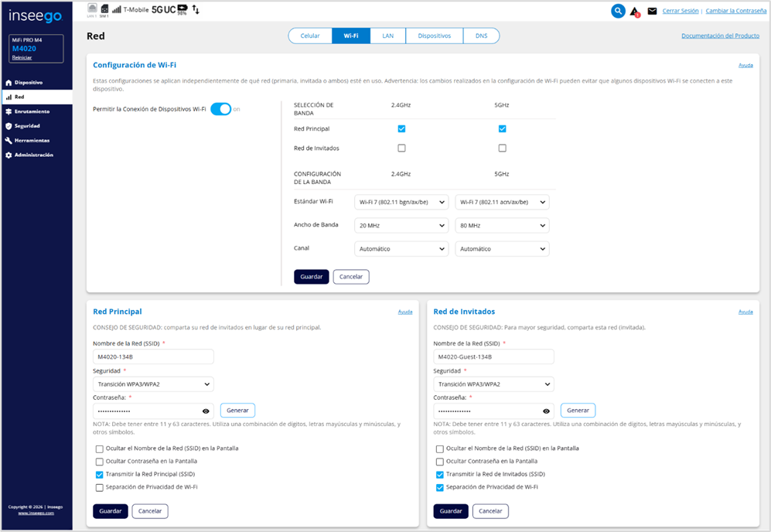Turn off Permitir la Conexión de Dispositivos Wi-Fi

point(220,109)
